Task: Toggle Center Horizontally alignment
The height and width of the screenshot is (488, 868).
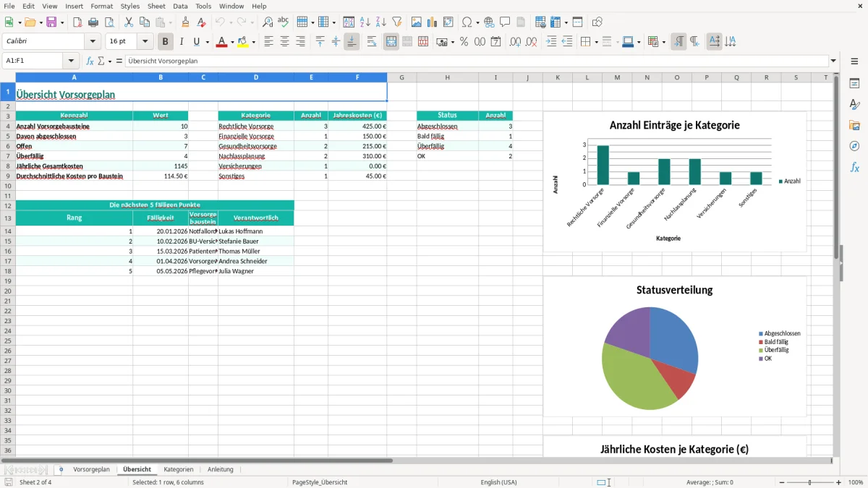Action: point(284,42)
